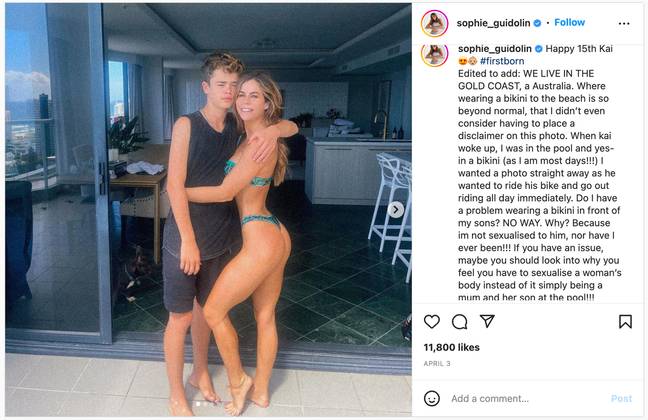Screen dimensions: 648x420
Task: Open more options three-dot menu
Action: (x=624, y=24)
